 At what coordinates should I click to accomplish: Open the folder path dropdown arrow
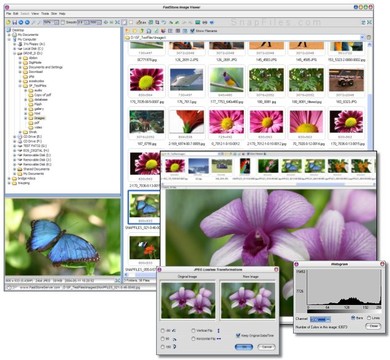pyautogui.click(x=362, y=38)
